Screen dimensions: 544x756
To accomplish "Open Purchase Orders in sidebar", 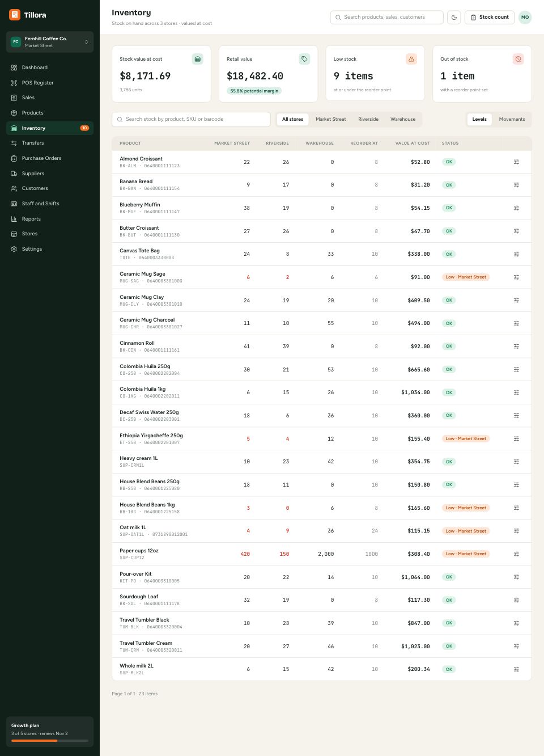I will coord(50,158).
